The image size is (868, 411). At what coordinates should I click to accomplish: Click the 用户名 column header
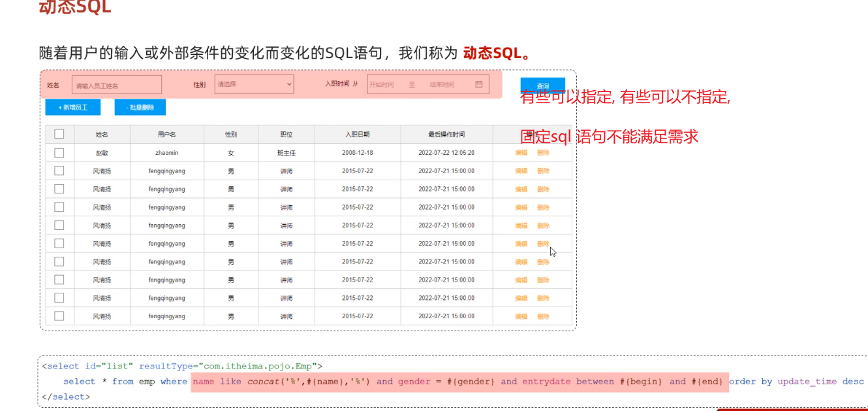pyautogui.click(x=166, y=135)
